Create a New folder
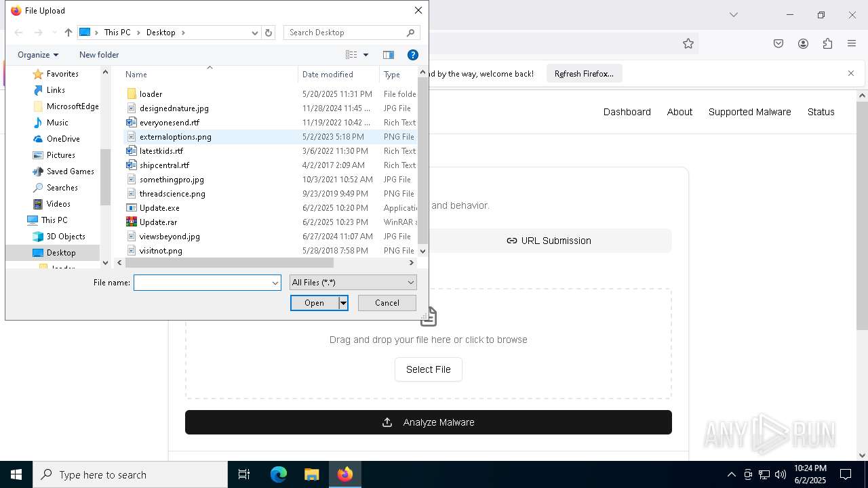The height and width of the screenshot is (488, 868). pos(99,55)
